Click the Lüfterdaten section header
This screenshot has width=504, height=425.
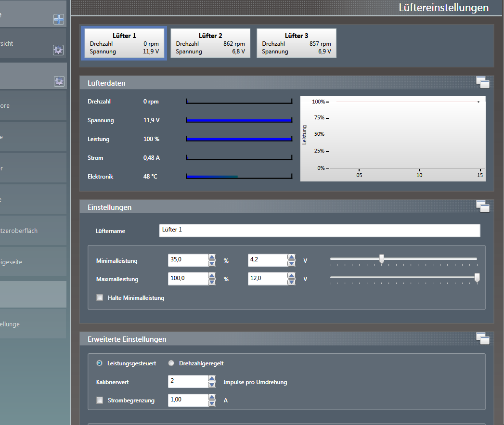coord(286,83)
